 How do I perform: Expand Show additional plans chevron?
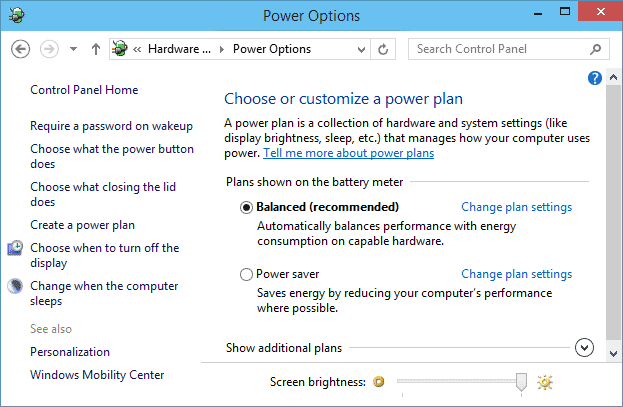click(584, 348)
